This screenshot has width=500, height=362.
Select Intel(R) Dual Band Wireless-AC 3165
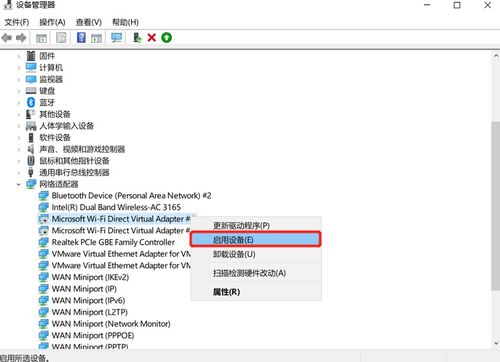coord(116,207)
